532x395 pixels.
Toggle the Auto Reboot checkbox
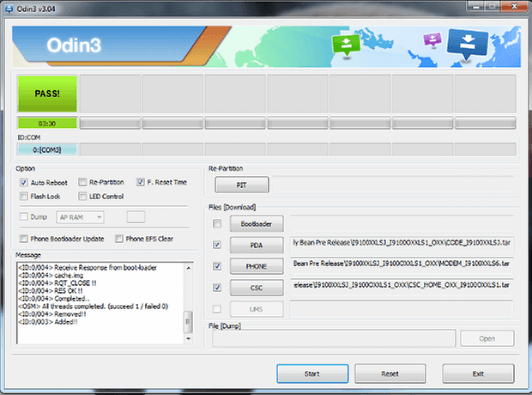23,182
